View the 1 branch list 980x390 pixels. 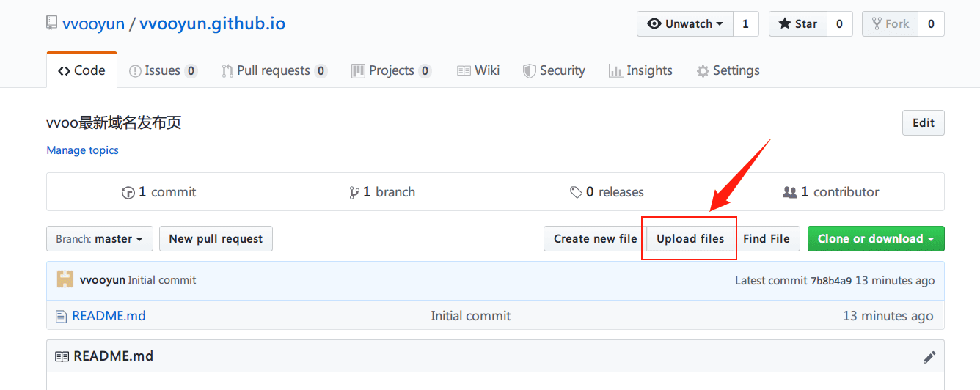pos(382,192)
